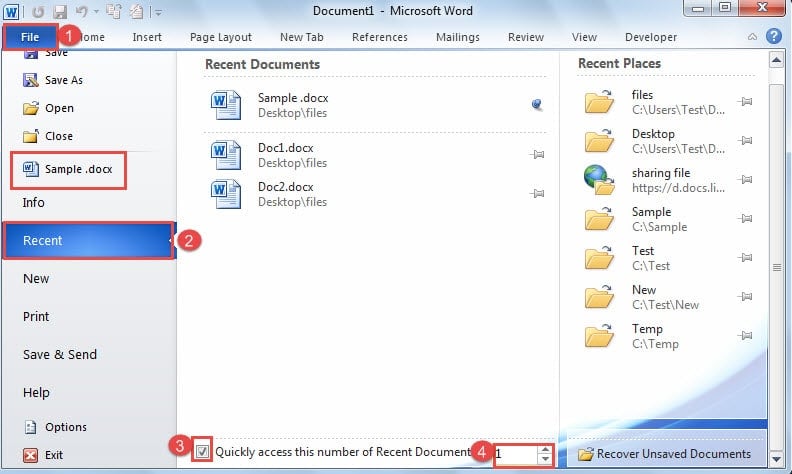This screenshot has width=792, height=474.
Task: Open the sharing file globe icon
Action: 599,180
